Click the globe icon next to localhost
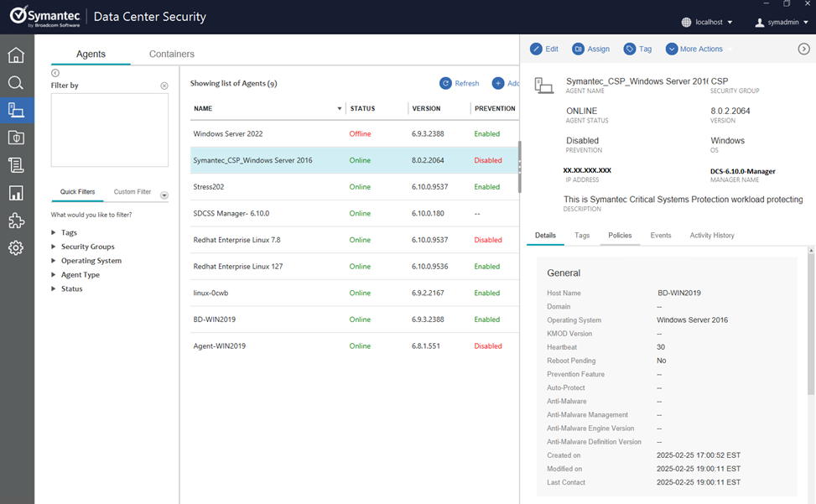This screenshot has height=504, width=816. point(686,23)
